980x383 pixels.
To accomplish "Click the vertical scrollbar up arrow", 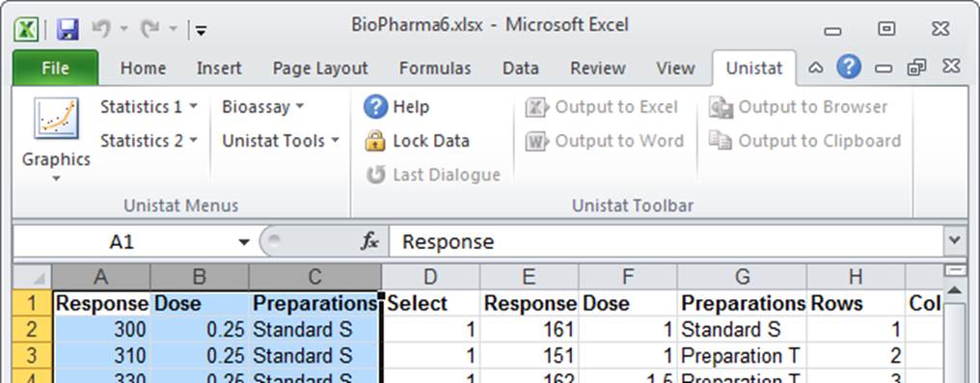I will [954, 290].
